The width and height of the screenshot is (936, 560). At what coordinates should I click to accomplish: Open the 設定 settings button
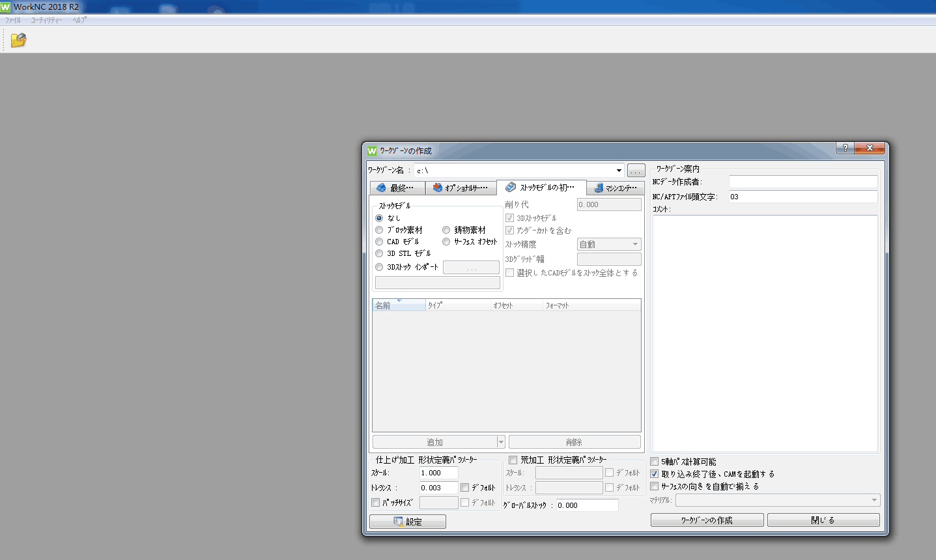pos(408,522)
